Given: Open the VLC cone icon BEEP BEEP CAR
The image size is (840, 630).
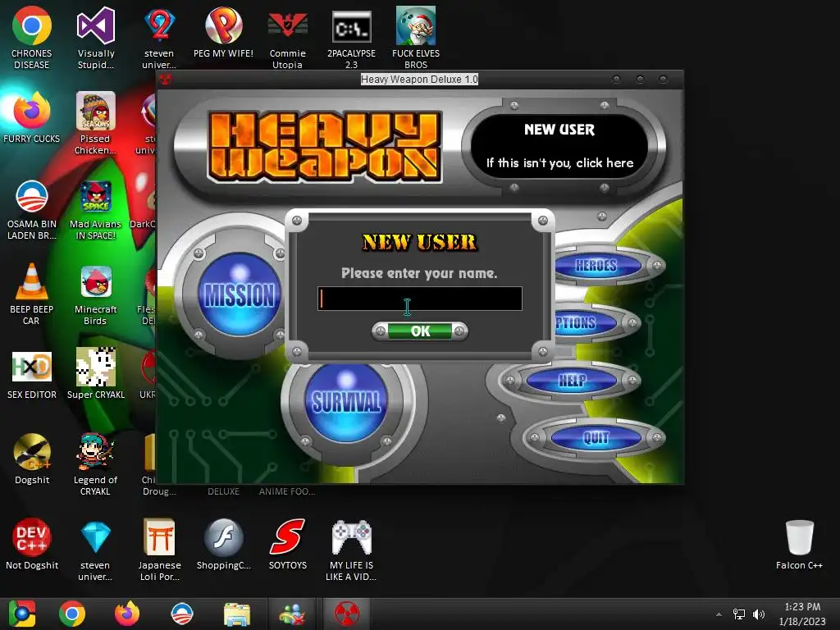Looking at the screenshot, I should [32, 294].
